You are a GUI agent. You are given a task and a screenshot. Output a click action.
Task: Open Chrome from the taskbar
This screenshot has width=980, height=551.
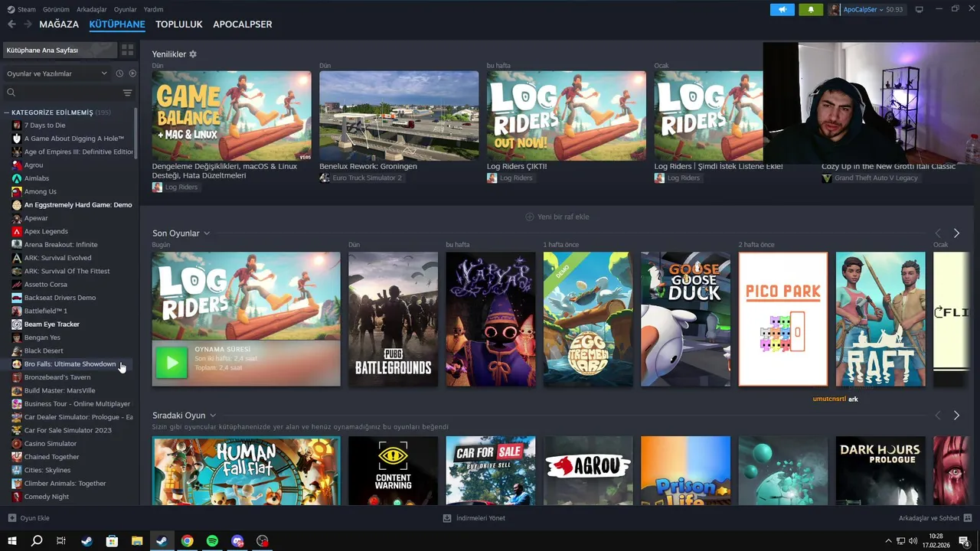(187, 541)
